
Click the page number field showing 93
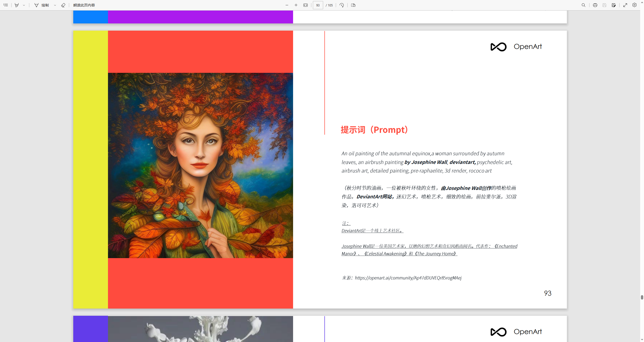(318, 5)
